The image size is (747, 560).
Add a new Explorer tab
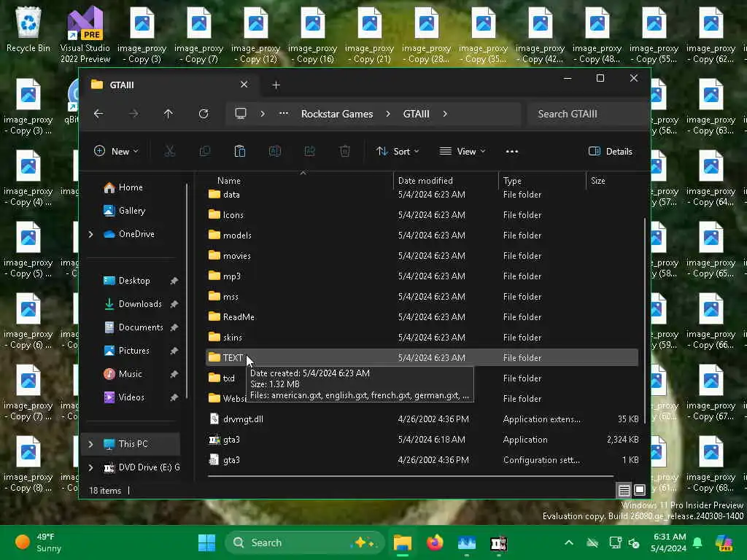click(276, 85)
